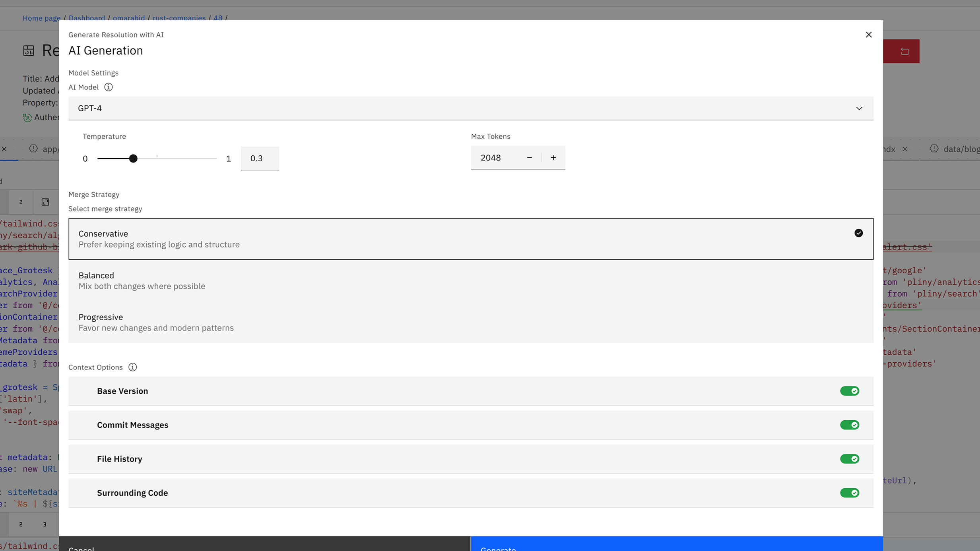
Task: Decrease Max Tokens with the minus button
Action: click(x=529, y=157)
